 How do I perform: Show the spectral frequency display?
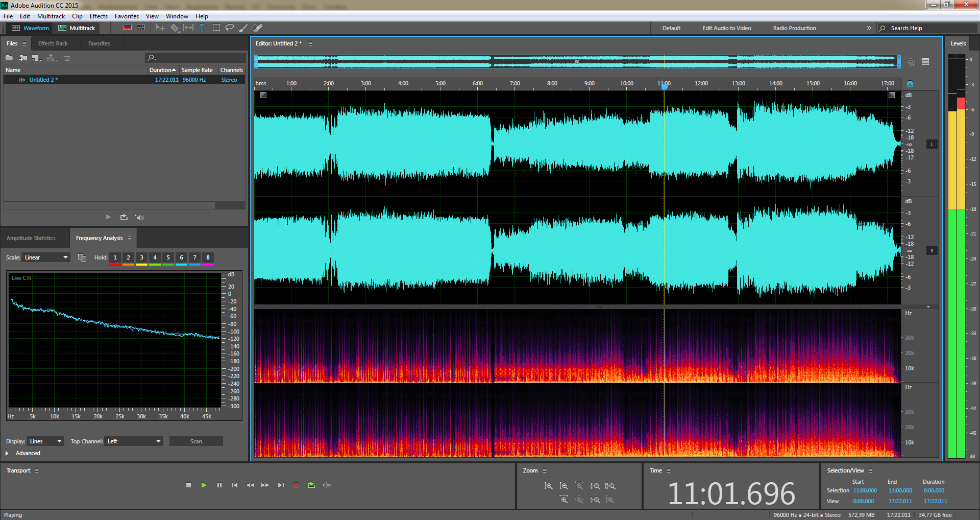point(128,28)
